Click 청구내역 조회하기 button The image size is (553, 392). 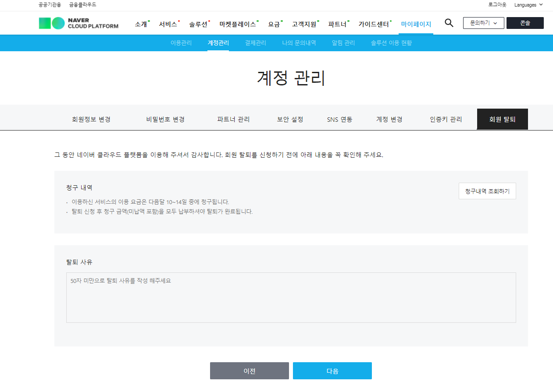pyautogui.click(x=487, y=191)
